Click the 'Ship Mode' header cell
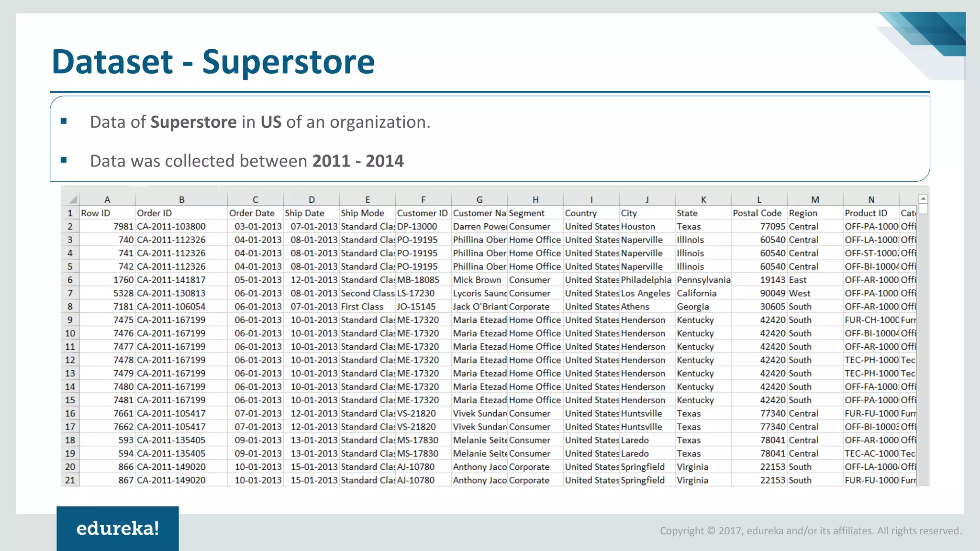This screenshot has width=980, height=551. (x=367, y=213)
